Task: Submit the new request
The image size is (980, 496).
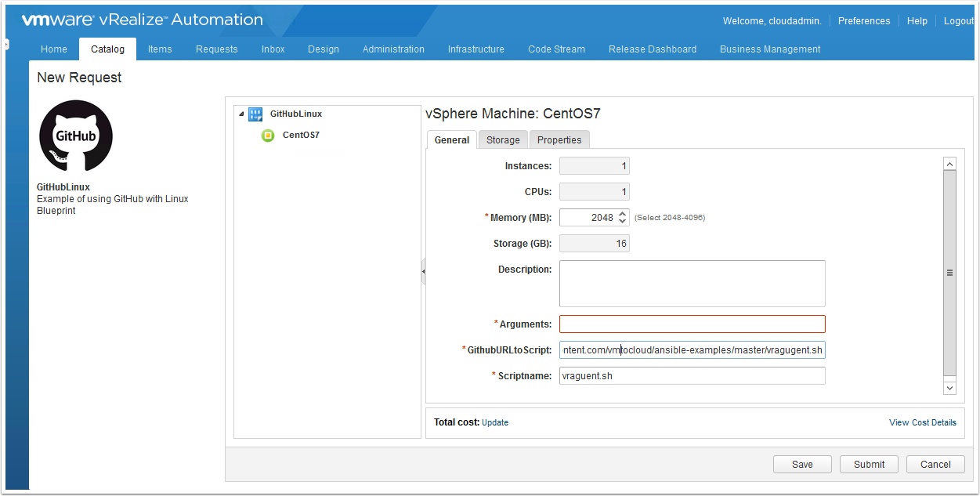Action: click(x=869, y=464)
